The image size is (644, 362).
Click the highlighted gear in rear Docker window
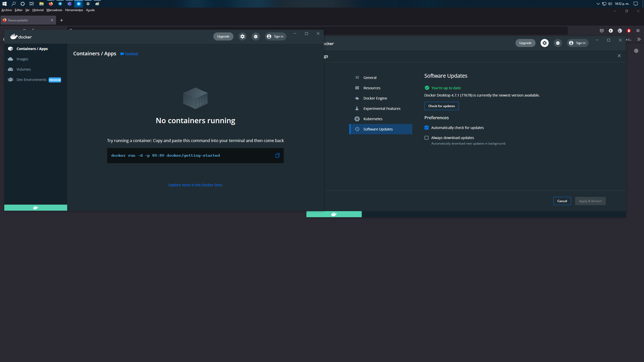pyautogui.click(x=545, y=43)
